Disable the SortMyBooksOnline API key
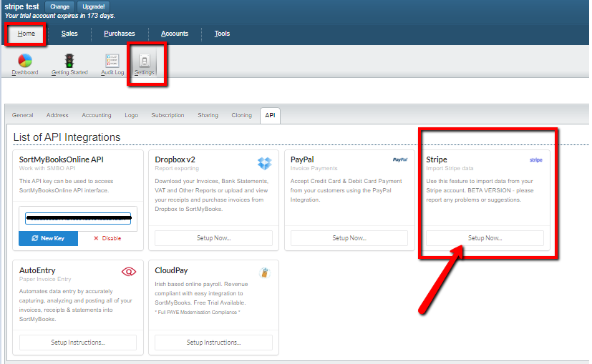 pyautogui.click(x=107, y=238)
